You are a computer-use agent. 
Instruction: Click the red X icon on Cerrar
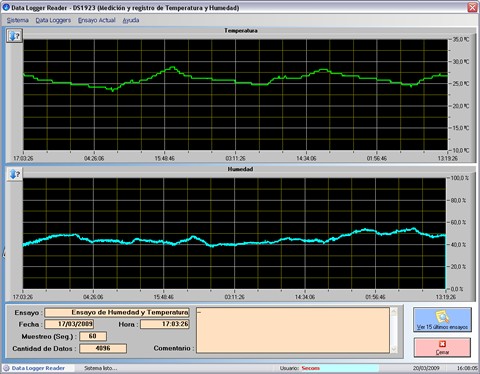point(442,344)
